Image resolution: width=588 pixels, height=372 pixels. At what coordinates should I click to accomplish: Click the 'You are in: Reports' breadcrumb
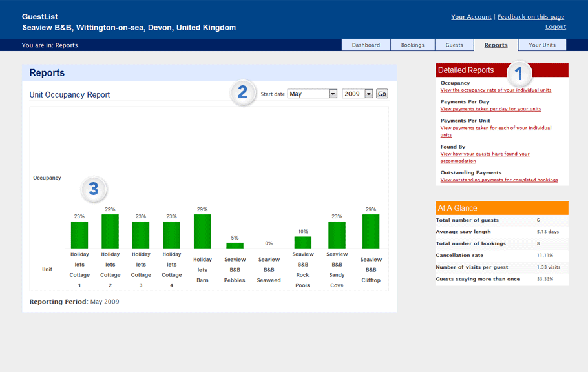click(50, 45)
